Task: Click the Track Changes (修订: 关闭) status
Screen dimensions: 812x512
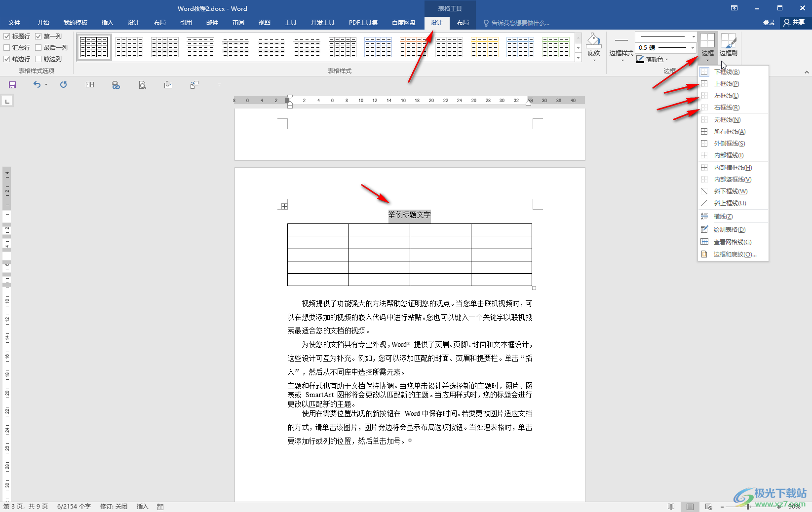Action: pyautogui.click(x=114, y=507)
